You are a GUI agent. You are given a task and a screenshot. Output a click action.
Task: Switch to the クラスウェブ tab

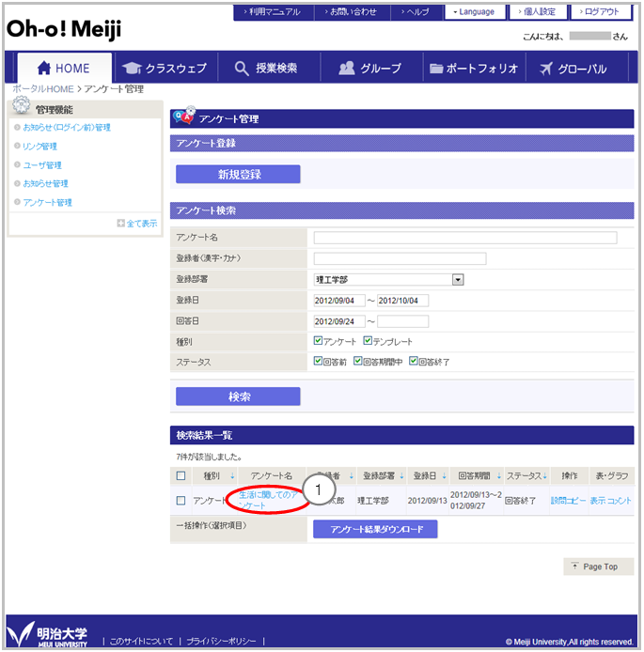pyautogui.click(x=166, y=68)
